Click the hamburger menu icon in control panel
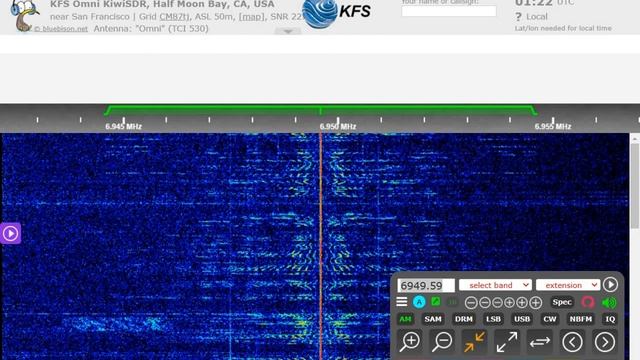This screenshot has height=360, width=640. (402, 302)
